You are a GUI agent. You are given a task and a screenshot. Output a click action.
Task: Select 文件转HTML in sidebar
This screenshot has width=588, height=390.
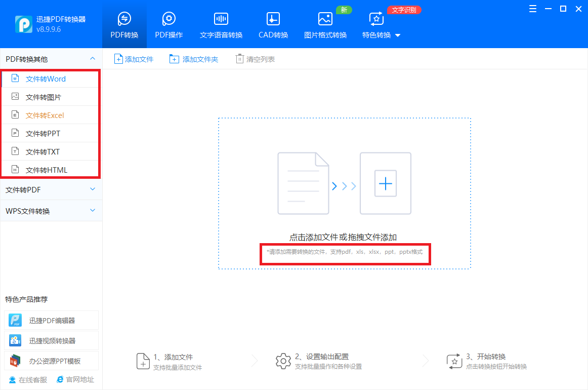tap(50, 170)
